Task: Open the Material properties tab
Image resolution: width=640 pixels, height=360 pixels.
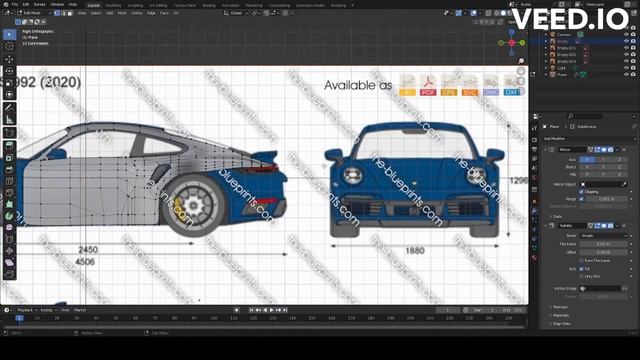Action: (534, 258)
